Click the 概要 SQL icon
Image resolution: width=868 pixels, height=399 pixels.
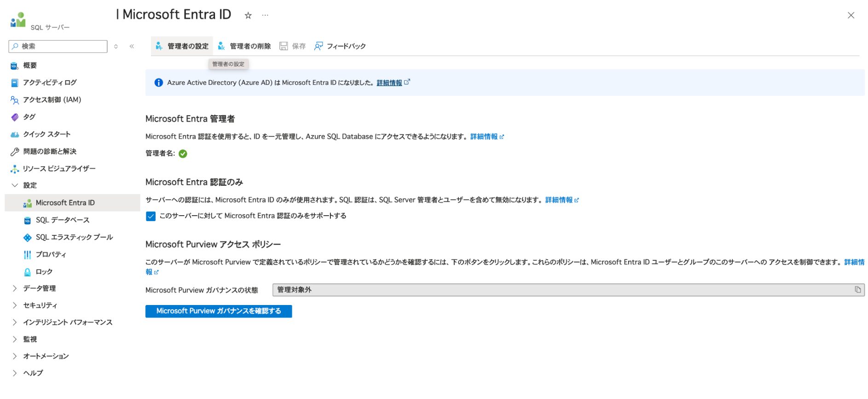[x=14, y=66]
